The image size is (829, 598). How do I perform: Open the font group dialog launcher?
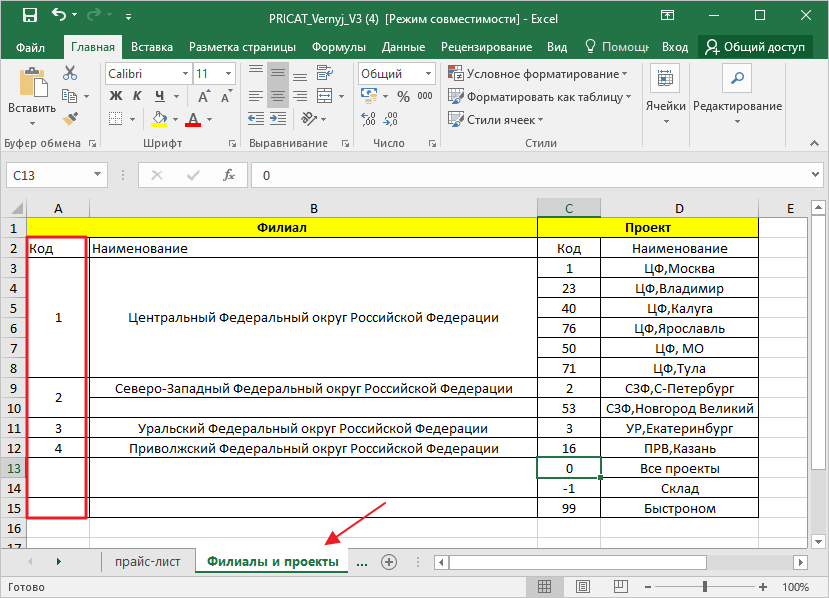(232, 143)
